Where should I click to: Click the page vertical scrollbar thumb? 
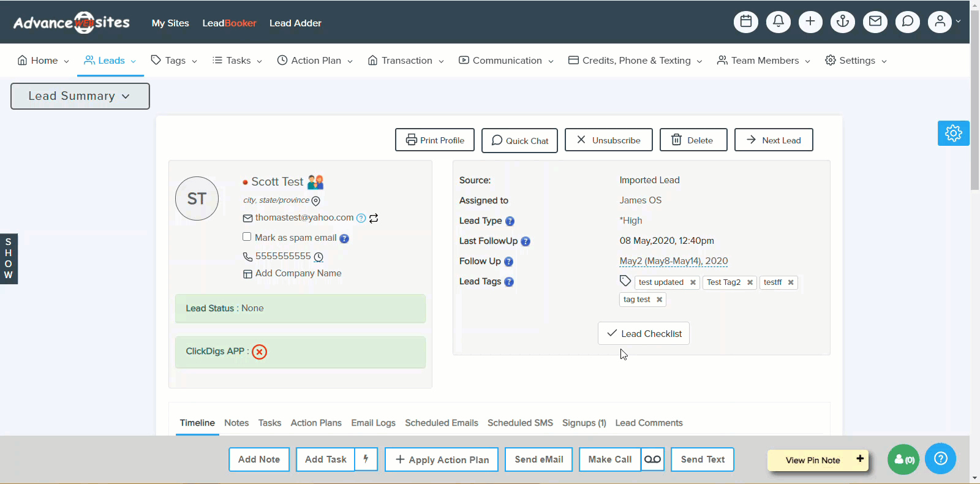(x=974, y=98)
